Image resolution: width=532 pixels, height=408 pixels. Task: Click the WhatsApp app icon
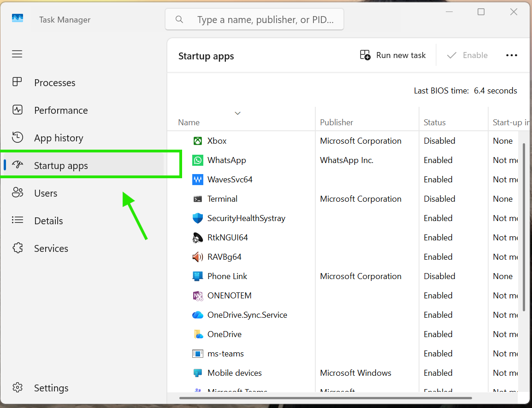(x=197, y=160)
